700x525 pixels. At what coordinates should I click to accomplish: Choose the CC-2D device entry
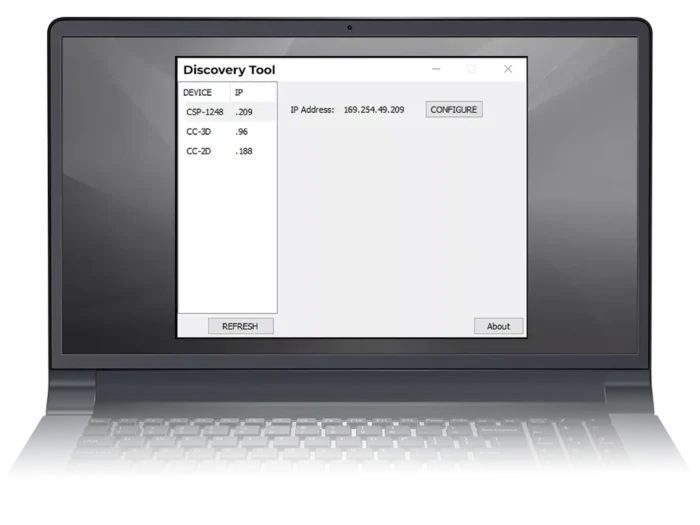pyautogui.click(x=199, y=152)
